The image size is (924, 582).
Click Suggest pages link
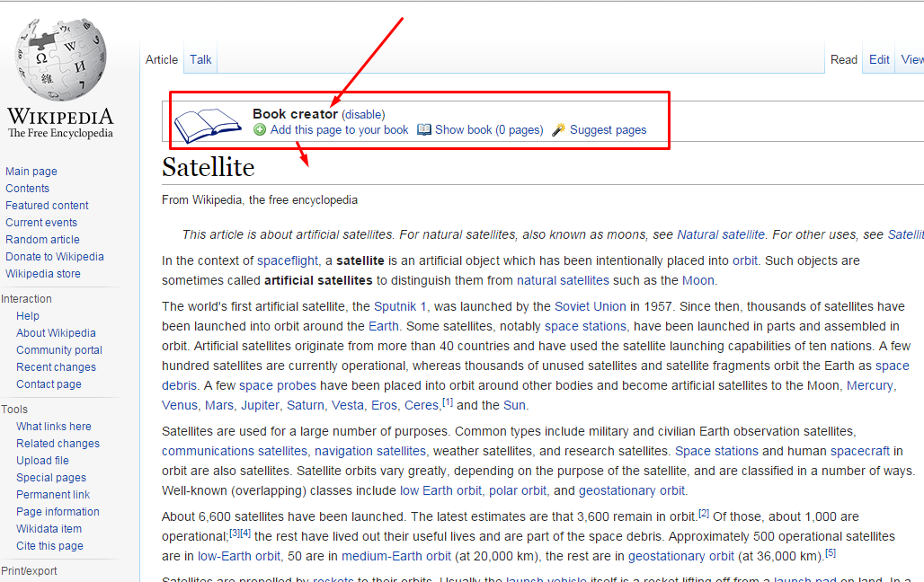609,129
